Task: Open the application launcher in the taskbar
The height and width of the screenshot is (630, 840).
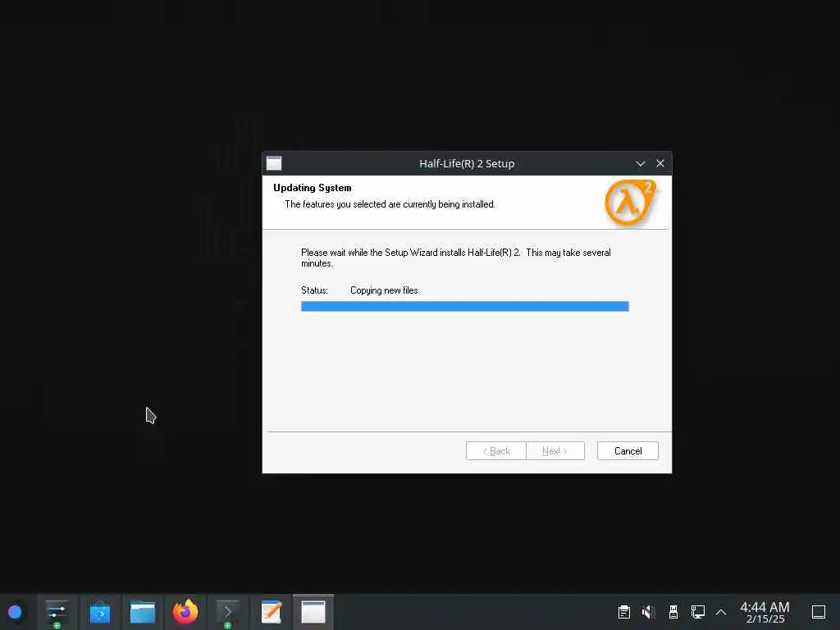Action: click(x=15, y=612)
